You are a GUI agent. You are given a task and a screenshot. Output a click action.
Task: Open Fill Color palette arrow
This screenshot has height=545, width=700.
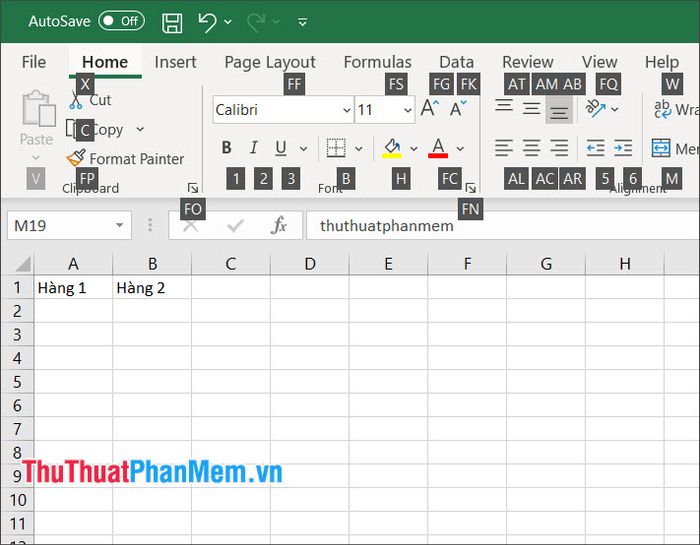click(414, 149)
